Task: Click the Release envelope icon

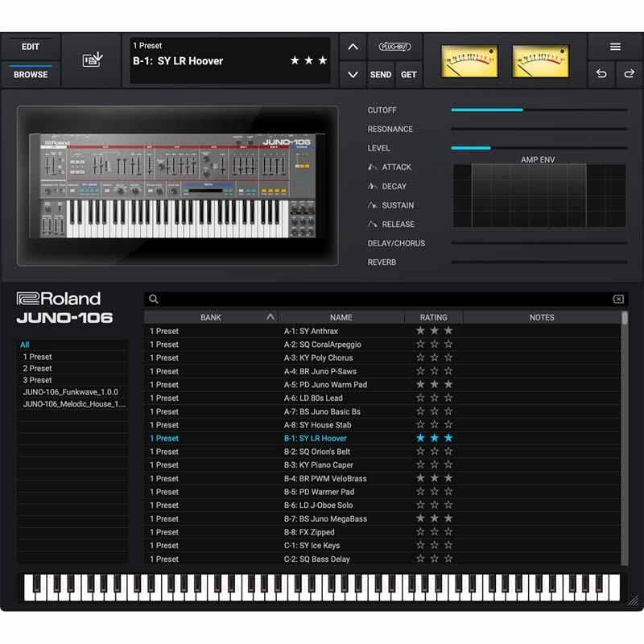Action: (373, 225)
